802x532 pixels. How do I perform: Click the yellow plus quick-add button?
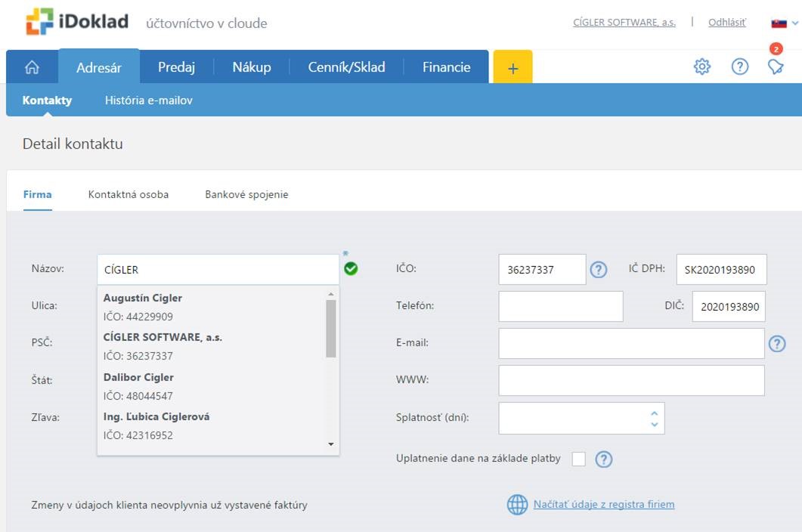pyautogui.click(x=512, y=67)
